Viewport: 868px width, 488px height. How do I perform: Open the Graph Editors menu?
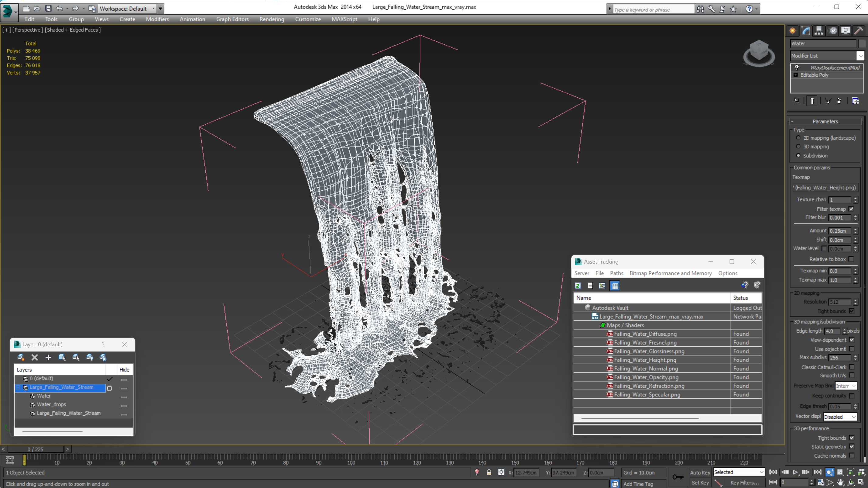pos(232,19)
